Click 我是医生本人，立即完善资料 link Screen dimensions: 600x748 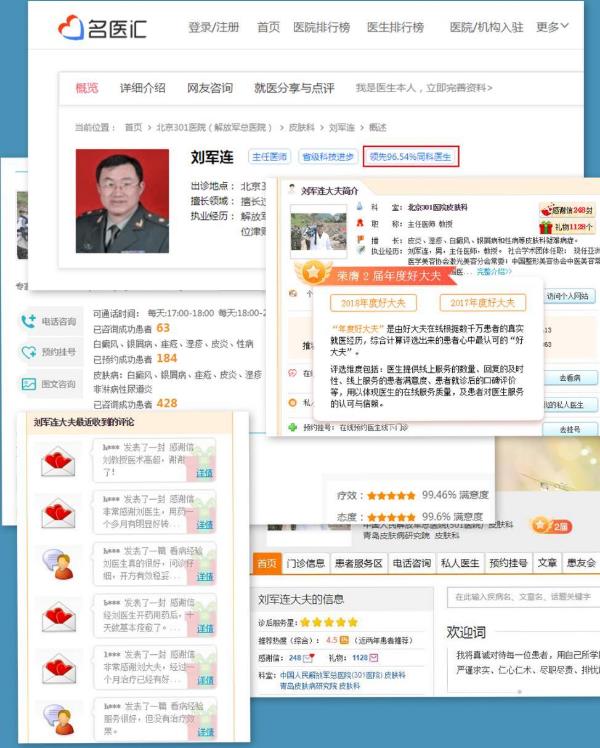[424, 88]
